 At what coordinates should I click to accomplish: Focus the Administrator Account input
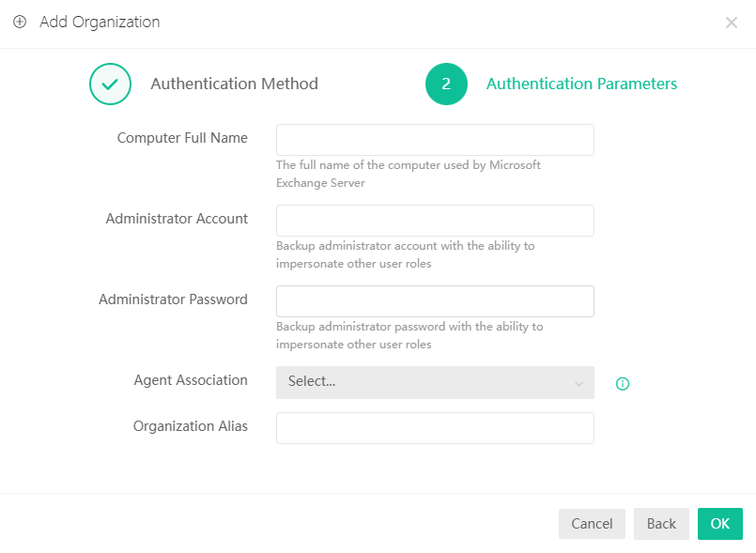[434, 220]
